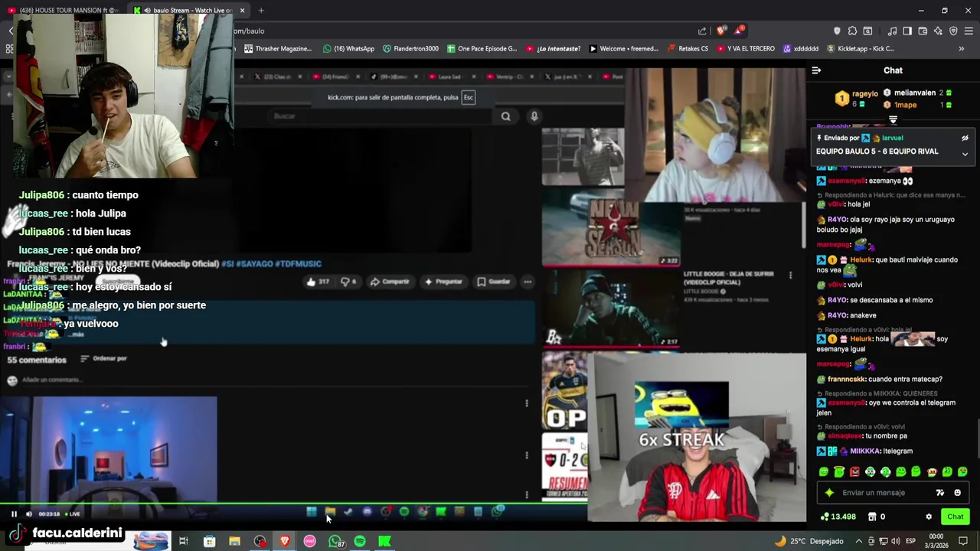This screenshot has width=980, height=551.
Task: Open LITTLE BOOGIE - DEJA DE SUFRIR thumbnail
Action: [x=610, y=308]
